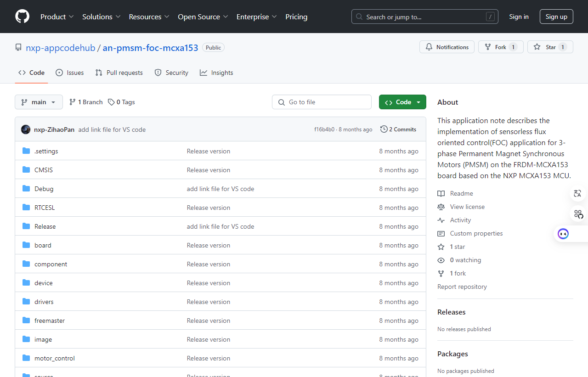Viewport: 588px width, 377px height.
Task: Open the nxp-appcodehub owner page
Action: point(61,48)
